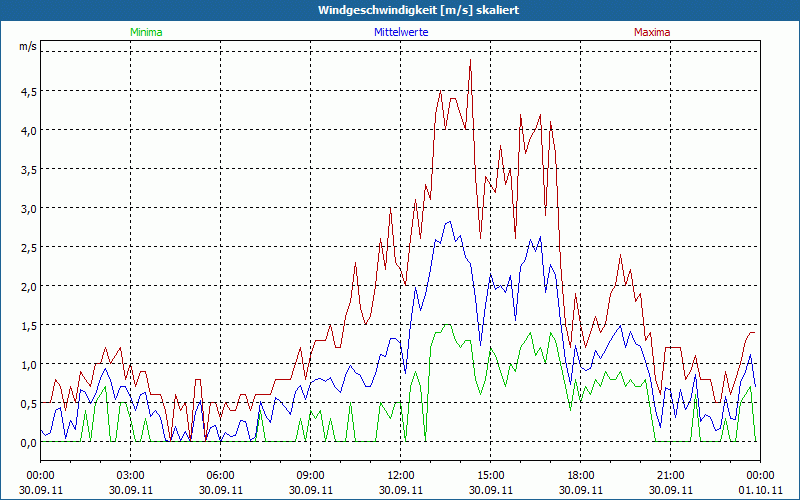Click the 15:00 time axis label
Screen dimensions: 800x500
(491, 476)
